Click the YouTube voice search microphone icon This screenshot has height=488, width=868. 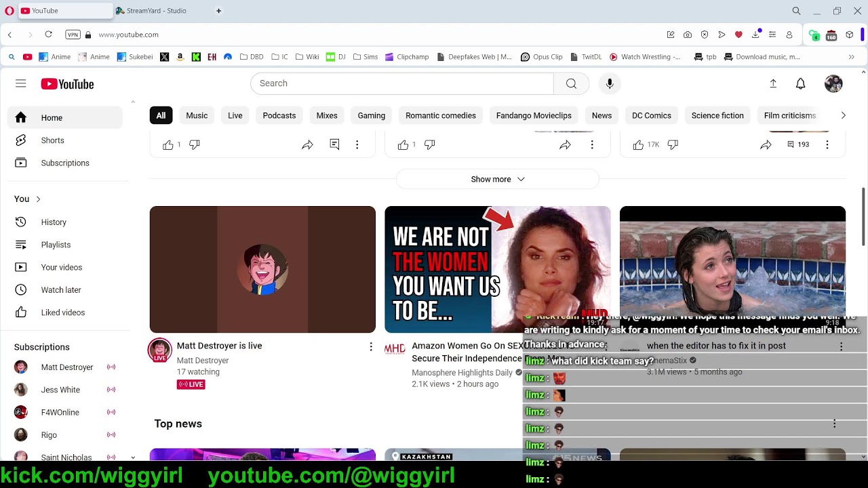(609, 83)
